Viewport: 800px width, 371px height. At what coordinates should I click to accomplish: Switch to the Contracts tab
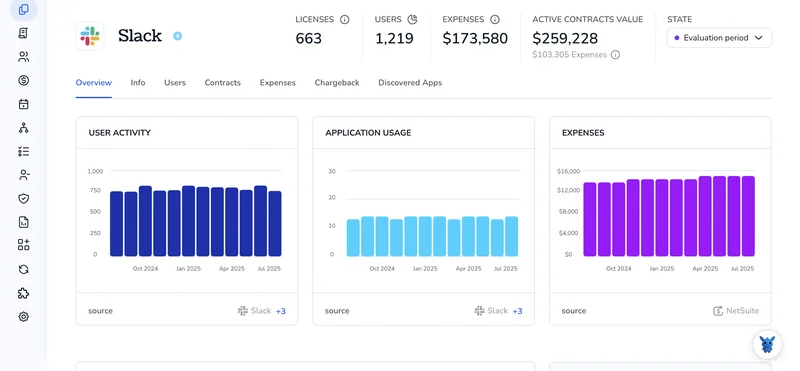pyautogui.click(x=222, y=83)
